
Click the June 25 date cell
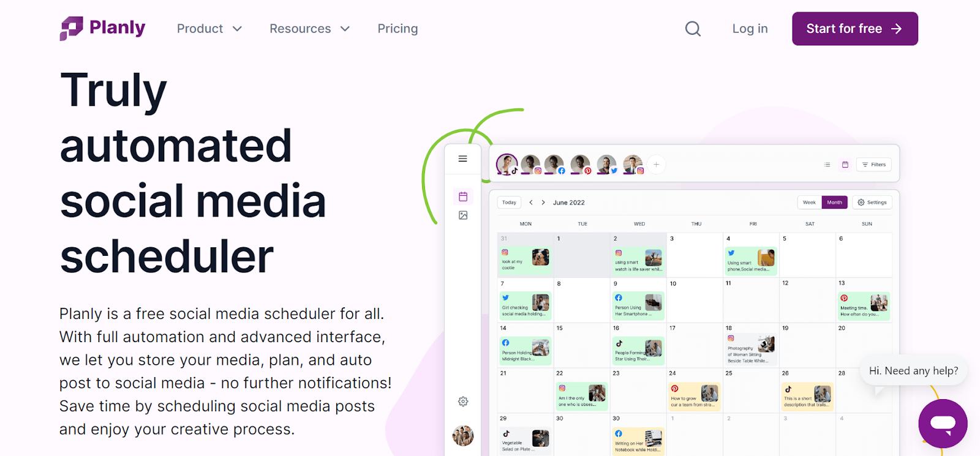(x=751, y=390)
